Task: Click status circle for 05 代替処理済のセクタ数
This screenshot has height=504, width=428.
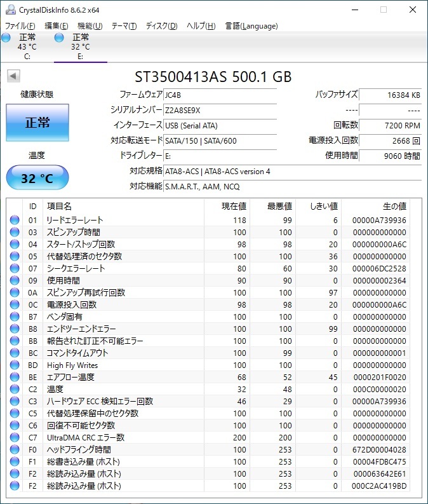Action: pyautogui.click(x=15, y=256)
